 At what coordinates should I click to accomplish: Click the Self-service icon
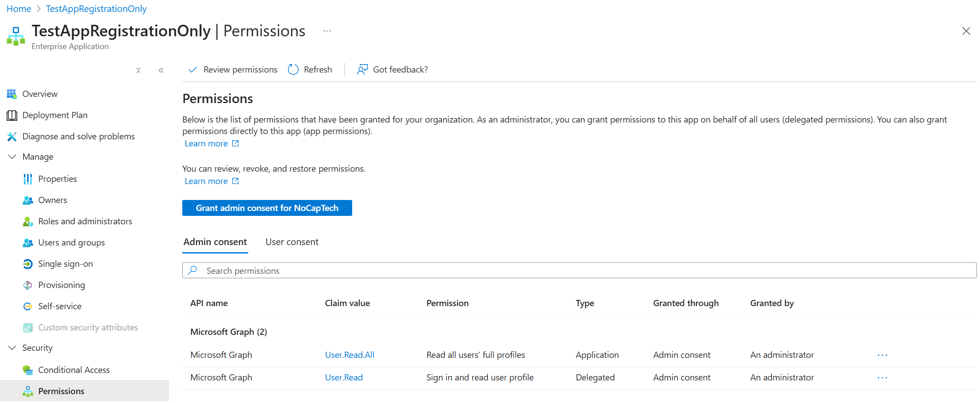click(27, 306)
